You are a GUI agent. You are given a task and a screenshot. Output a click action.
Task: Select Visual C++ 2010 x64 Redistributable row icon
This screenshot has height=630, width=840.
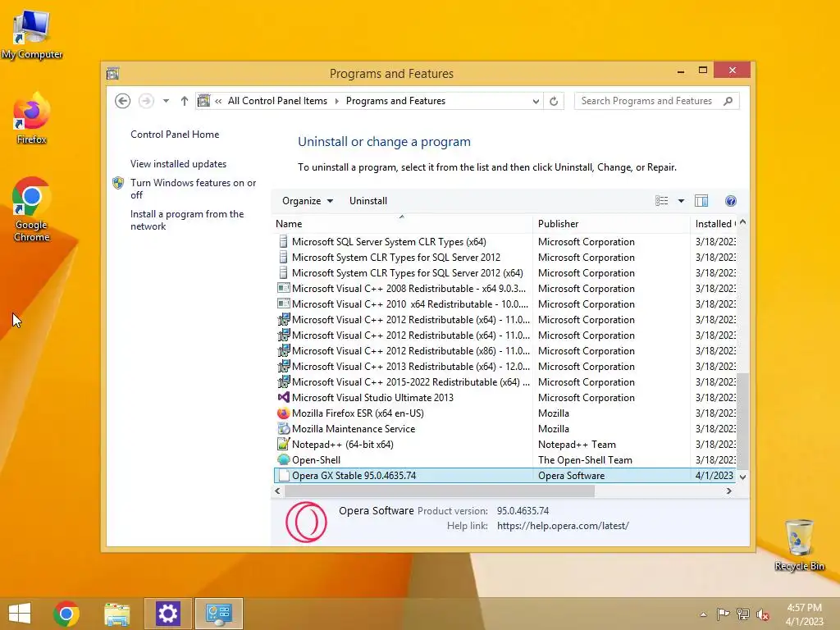(x=283, y=304)
